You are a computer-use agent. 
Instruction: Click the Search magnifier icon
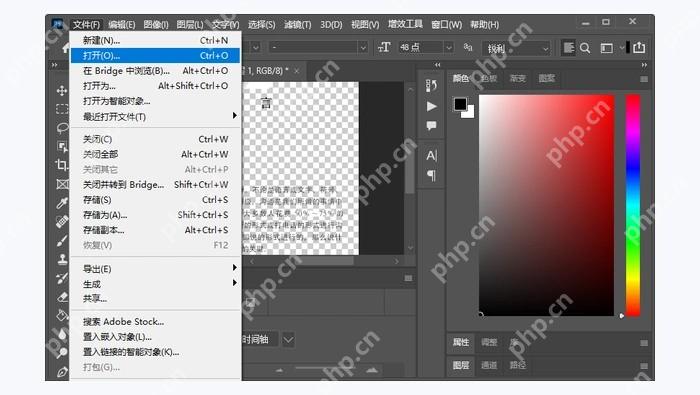click(585, 48)
